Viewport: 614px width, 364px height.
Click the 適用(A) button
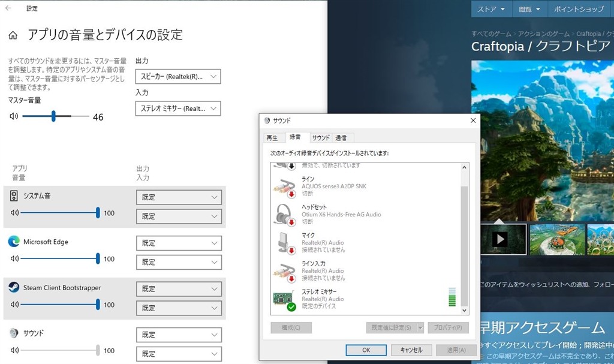(x=456, y=350)
